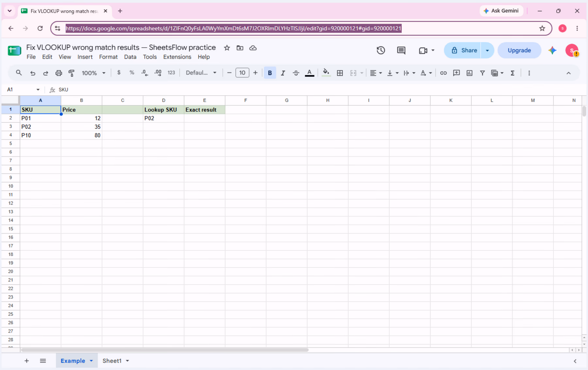Move document to folder
Screen dimensions: 588x370
pos(240,48)
